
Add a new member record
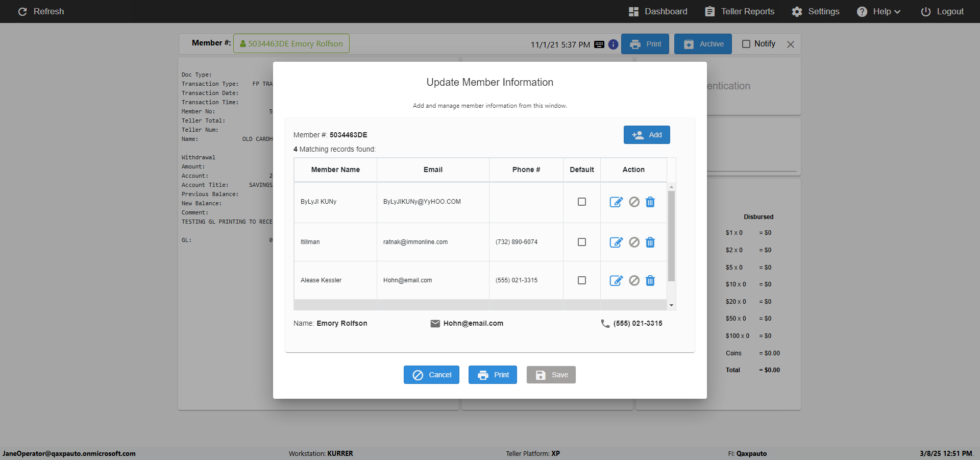pos(647,135)
